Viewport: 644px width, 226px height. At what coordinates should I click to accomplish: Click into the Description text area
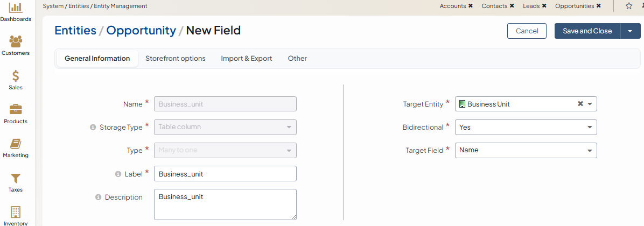point(225,204)
